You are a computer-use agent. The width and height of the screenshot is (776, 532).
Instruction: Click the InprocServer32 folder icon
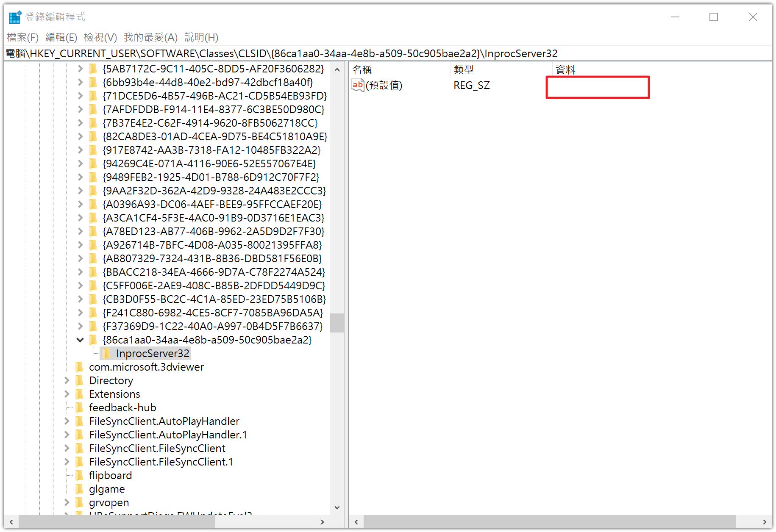pos(106,353)
